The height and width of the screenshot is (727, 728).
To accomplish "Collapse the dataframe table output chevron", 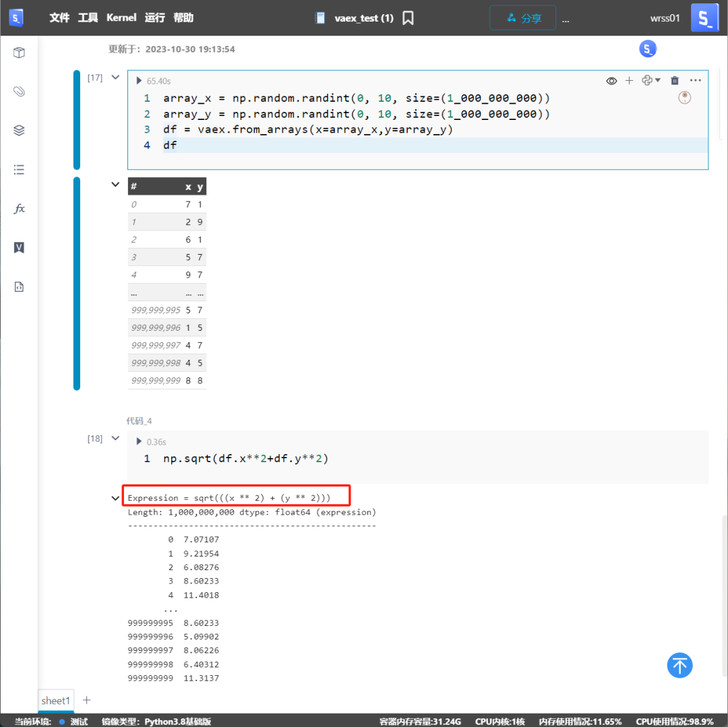I will click(x=116, y=185).
